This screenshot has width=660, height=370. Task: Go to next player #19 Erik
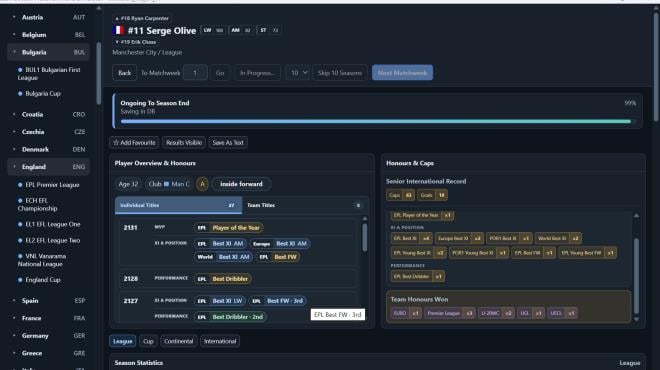coord(136,42)
